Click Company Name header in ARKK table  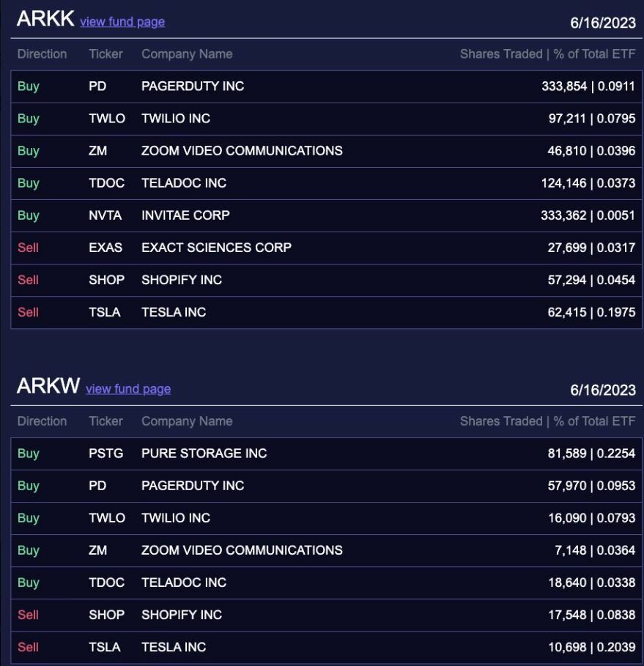(187, 54)
